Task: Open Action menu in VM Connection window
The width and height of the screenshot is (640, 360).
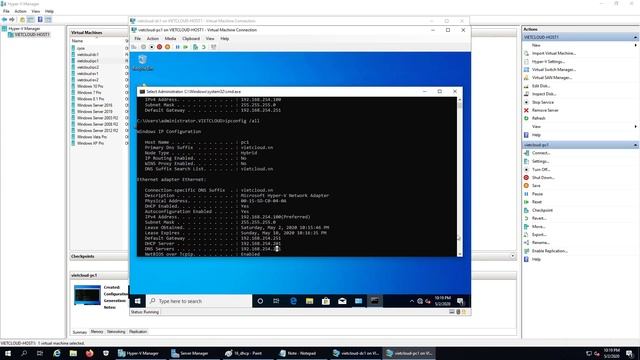Action: tap(153, 38)
